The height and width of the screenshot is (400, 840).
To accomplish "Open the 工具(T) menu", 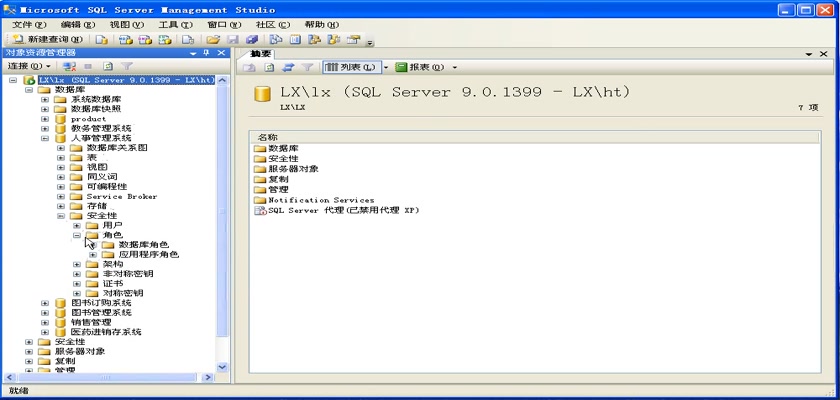I will (x=175, y=25).
